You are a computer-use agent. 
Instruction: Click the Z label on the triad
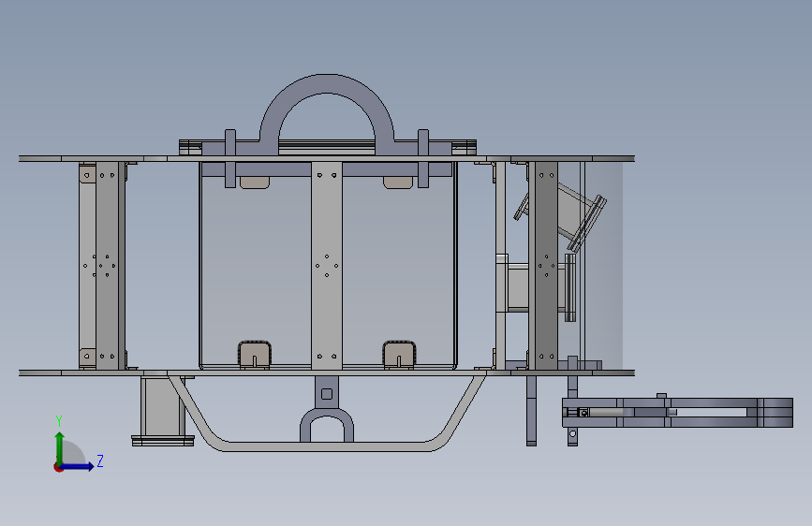[100, 460]
